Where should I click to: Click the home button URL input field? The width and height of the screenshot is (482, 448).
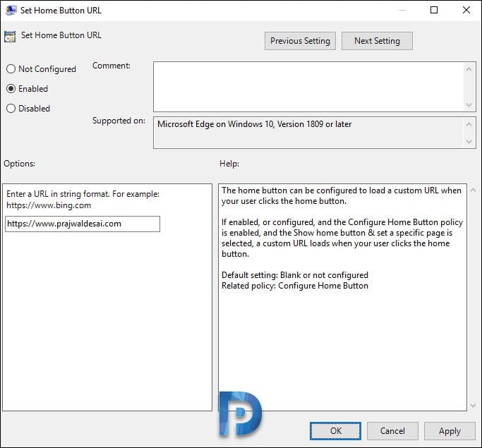(83, 224)
